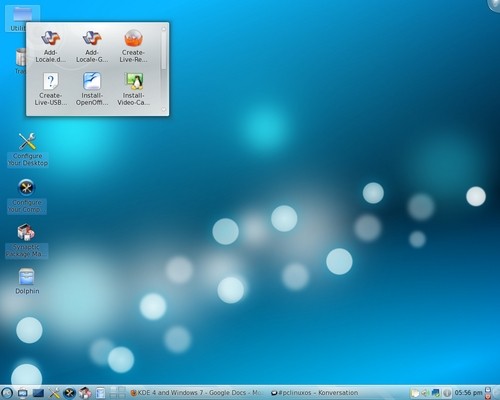Switch using the virtual desktop pager
The image size is (500, 400).
point(118,393)
